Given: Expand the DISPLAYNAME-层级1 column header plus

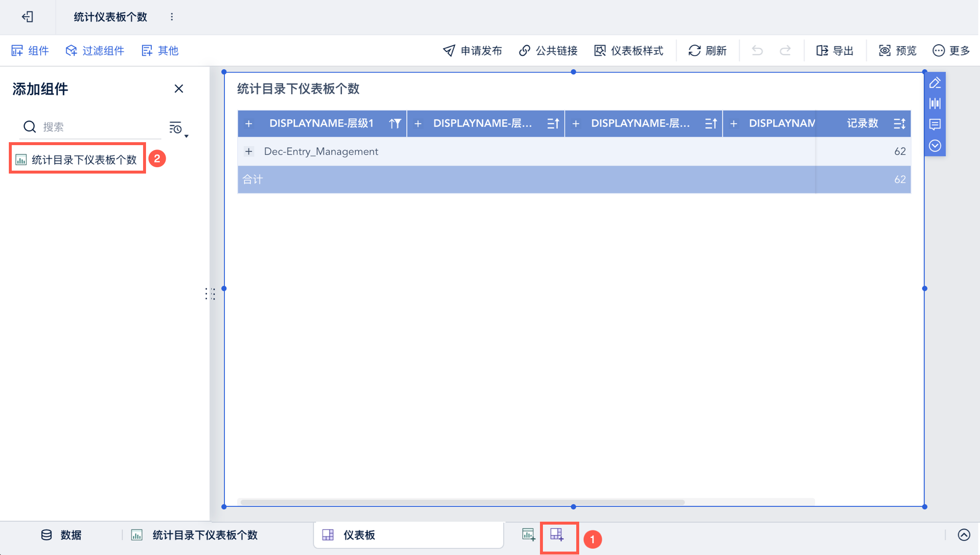Looking at the screenshot, I should point(249,124).
